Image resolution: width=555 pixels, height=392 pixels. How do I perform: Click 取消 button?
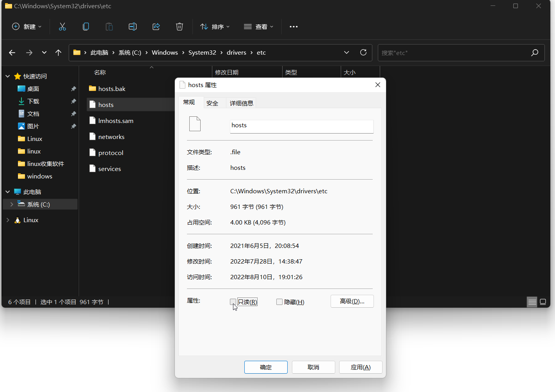pos(313,367)
